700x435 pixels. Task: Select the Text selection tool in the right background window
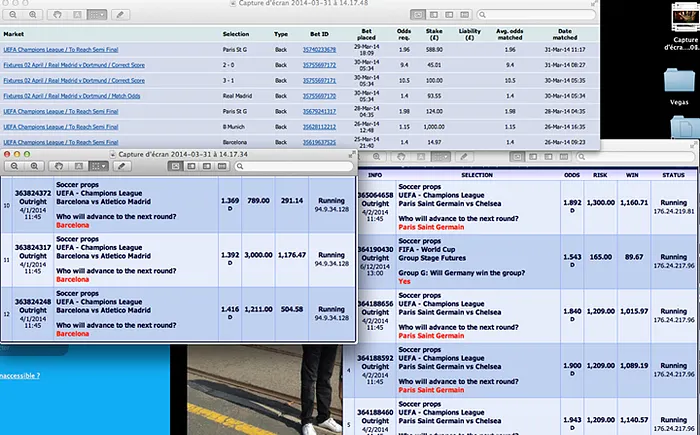pyautogui.click(x=421, y=157)
